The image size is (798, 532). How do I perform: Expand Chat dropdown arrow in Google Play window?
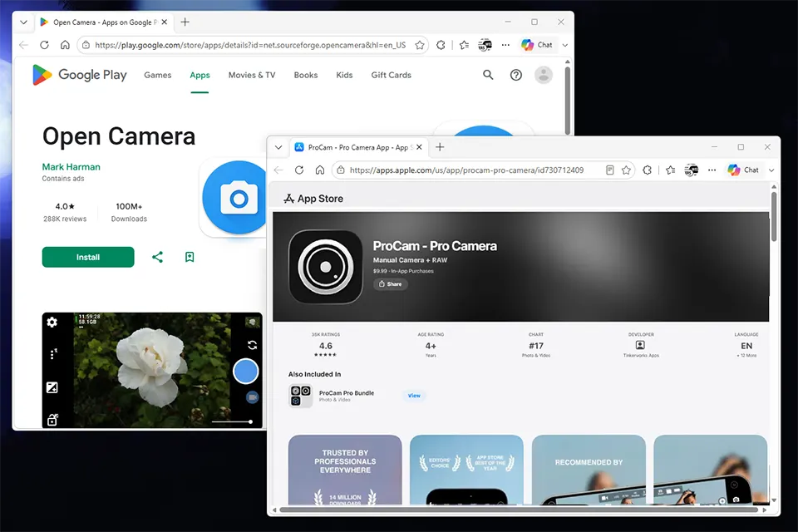(x=565, y=45)
